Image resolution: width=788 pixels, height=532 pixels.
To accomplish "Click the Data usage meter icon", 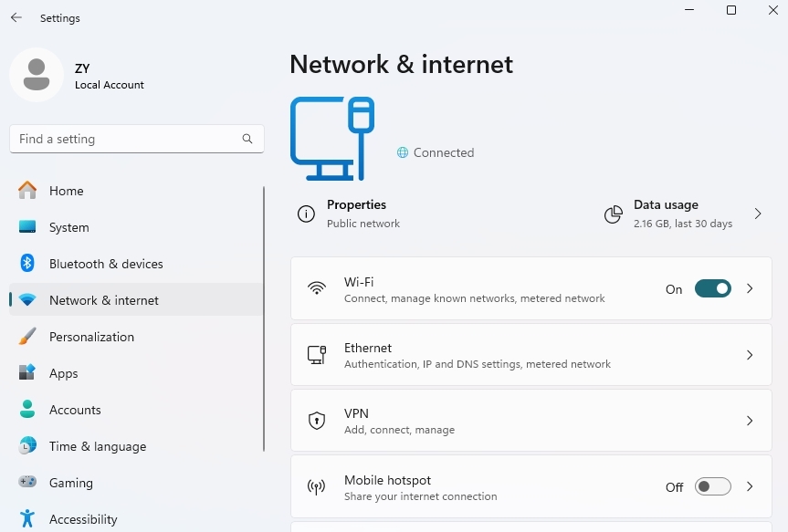I will (613, 214).
